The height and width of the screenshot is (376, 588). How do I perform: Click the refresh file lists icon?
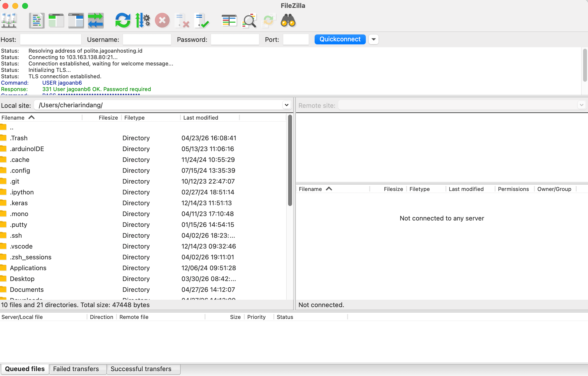pyautogui.click(x=123, y=21)
